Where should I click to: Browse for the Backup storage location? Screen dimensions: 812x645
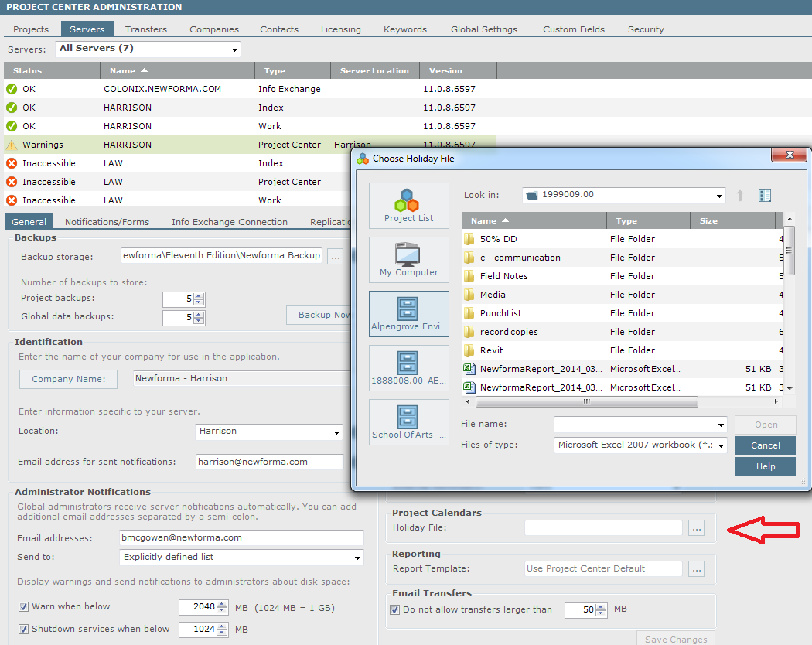point(336,257)
